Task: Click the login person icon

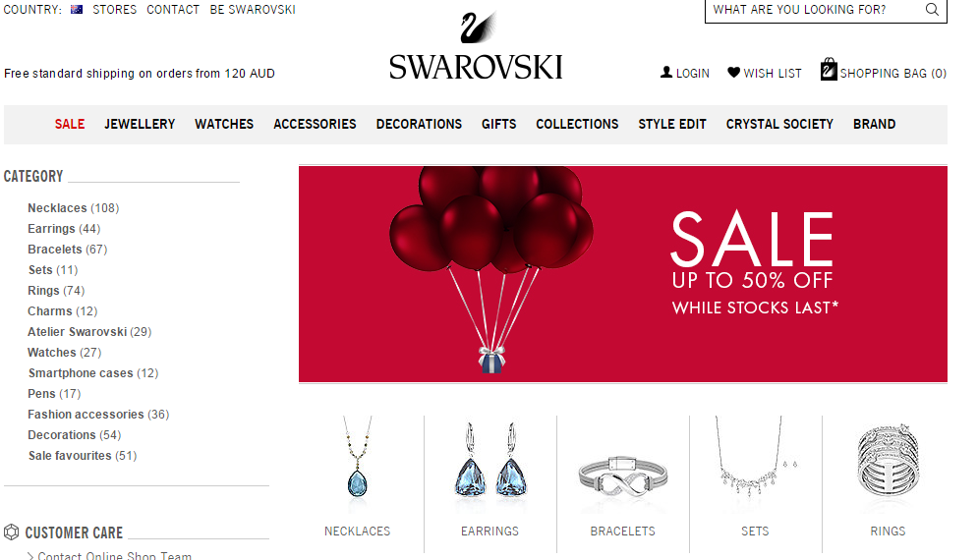Action: (x=666, y=73)
